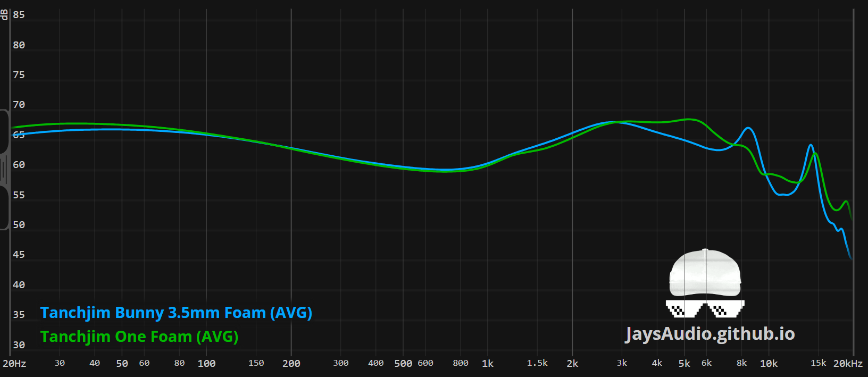
Task: Click the 45 dB axis label
Action: [19, 255]
